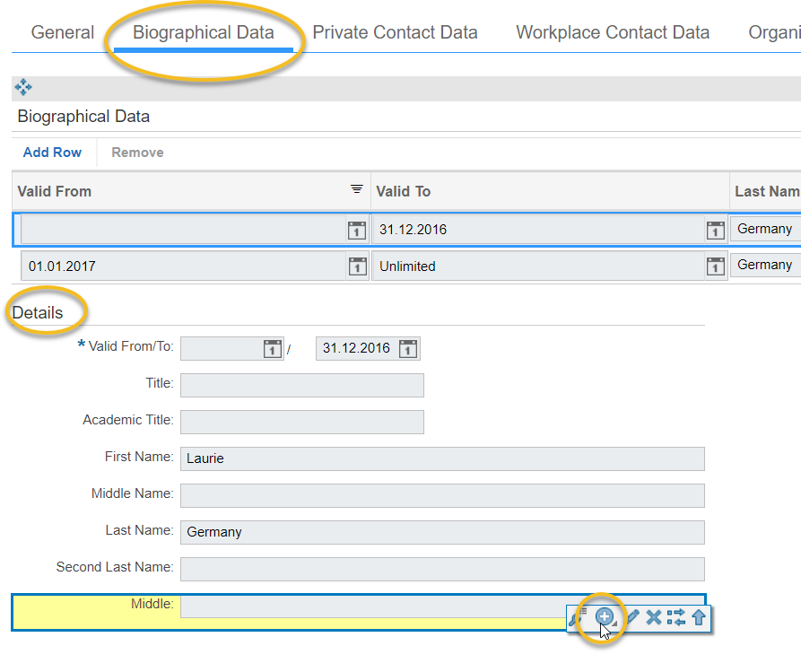Switch to the Private Contact Data tab
Image resolution: width=801 pixels, height=672 pixels.
395,31
